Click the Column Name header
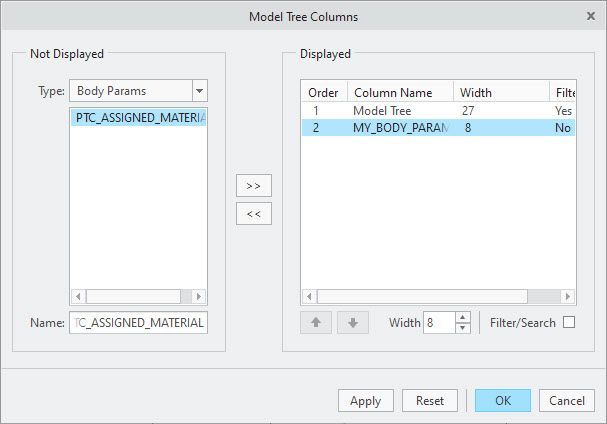 click(x=400, y=92)
